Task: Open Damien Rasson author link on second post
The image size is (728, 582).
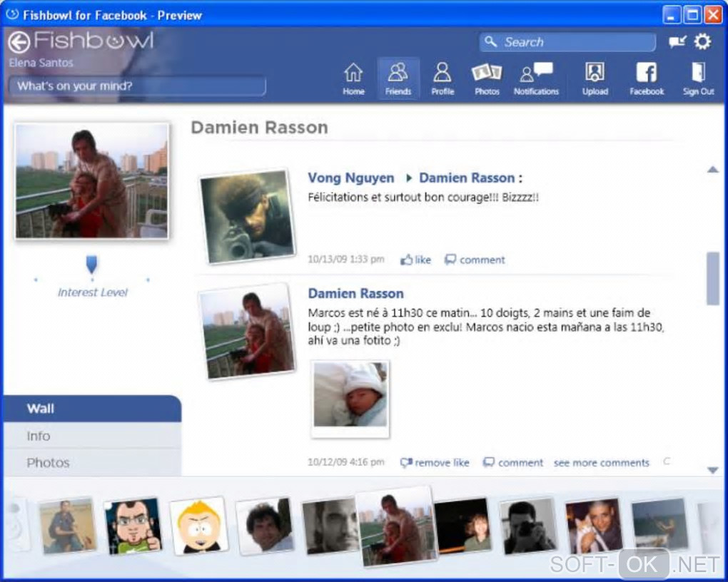Action: [x=355, y=293]
